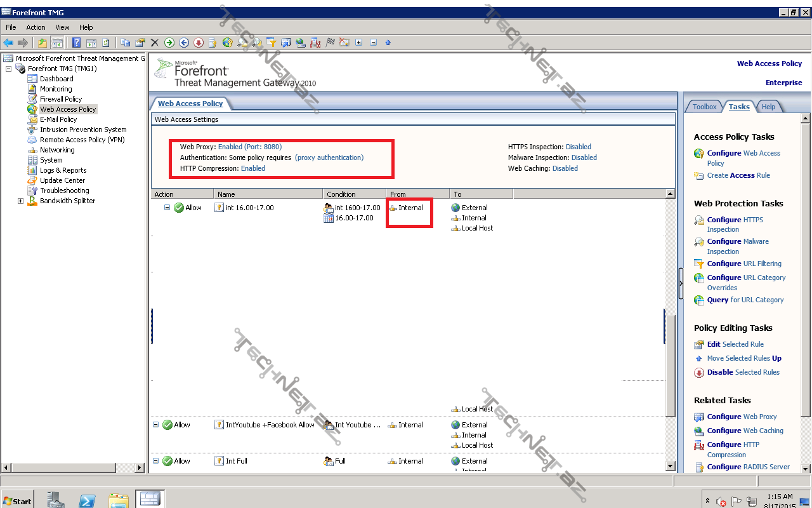Image resolution: width=812 pixels, height=508 pixels.
Task: Click the red down arrow toolbar icon
Action: (x=199, y=43)
